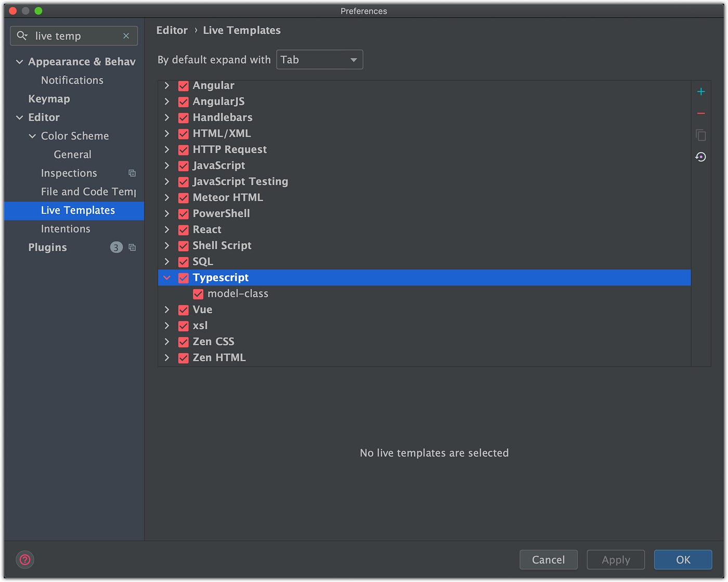Screen dimensions: 728x582
Task: Select the PowerShell group row
Action: 424,214
